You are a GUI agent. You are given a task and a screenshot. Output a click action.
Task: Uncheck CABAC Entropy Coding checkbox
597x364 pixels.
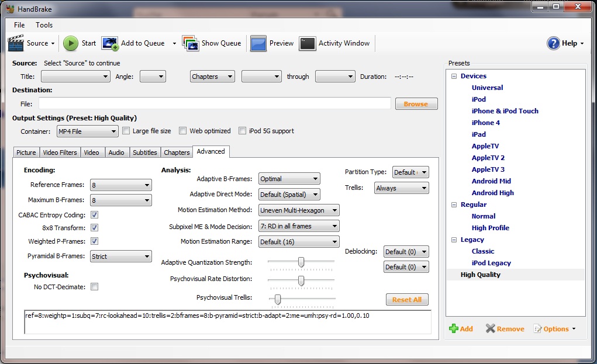94,215
